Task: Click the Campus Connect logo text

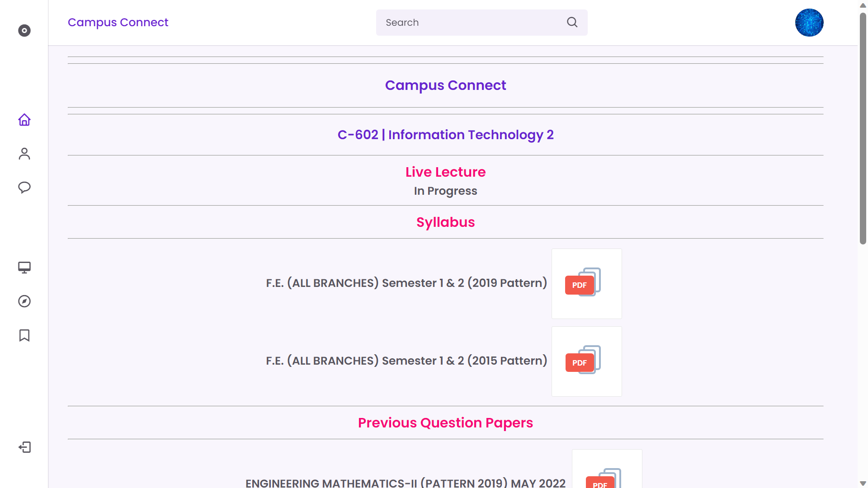Action: (118, 22)
